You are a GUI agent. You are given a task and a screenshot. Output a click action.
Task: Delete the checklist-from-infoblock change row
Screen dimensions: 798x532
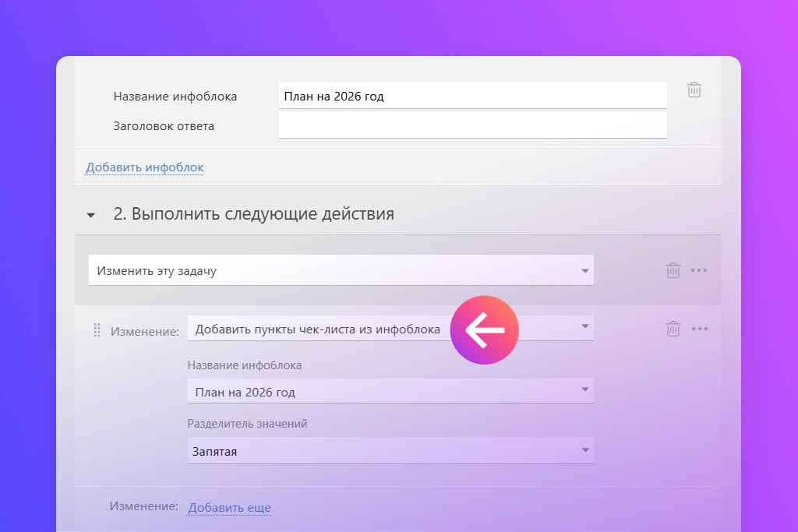click(673, 329)
